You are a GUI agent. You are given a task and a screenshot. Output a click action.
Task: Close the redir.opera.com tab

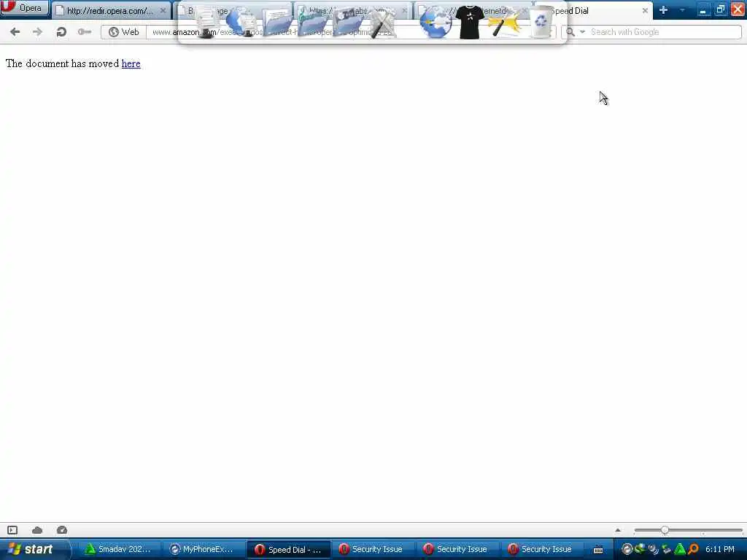point(163,10)
